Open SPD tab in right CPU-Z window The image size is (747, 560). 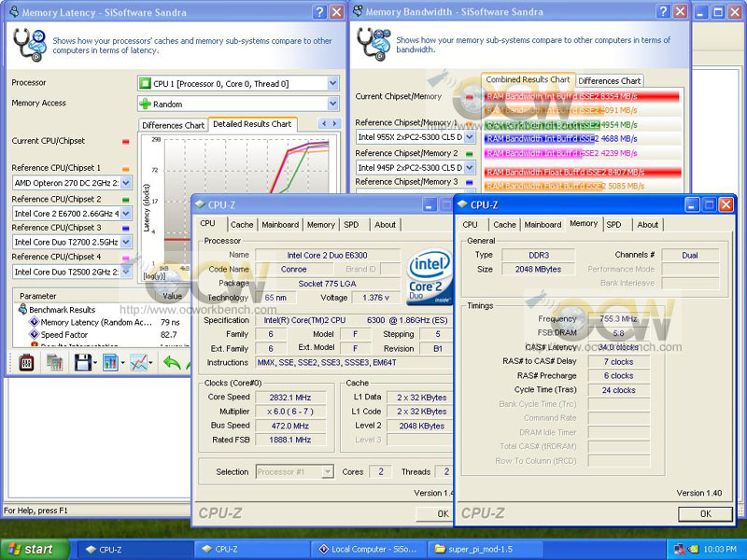pyautogui.click(x=613, y=225)
